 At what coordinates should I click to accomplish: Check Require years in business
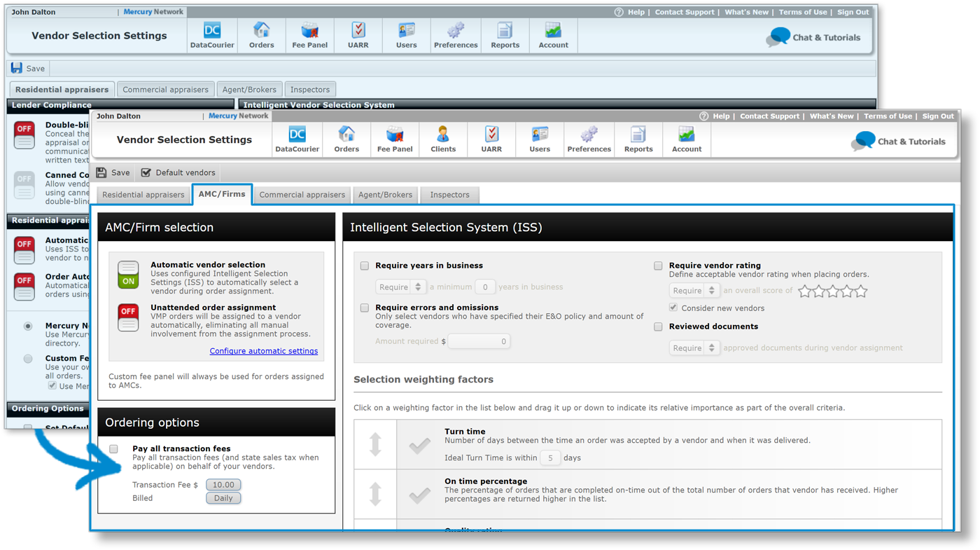point(365,266)
